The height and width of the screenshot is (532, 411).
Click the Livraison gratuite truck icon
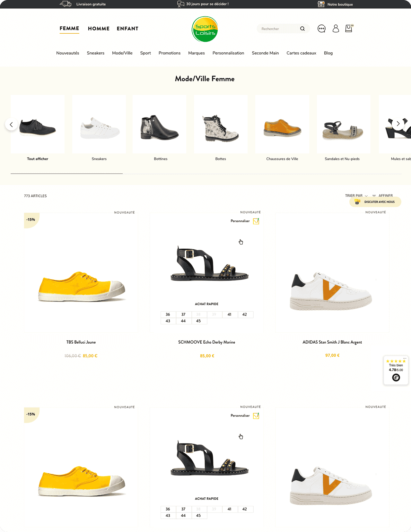coord(66,4)
